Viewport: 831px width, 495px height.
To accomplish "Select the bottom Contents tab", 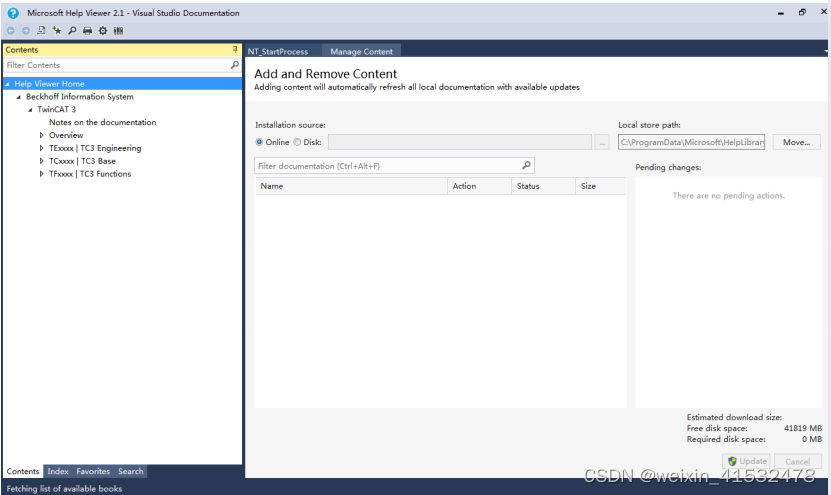I will click(x=23, y=471).
